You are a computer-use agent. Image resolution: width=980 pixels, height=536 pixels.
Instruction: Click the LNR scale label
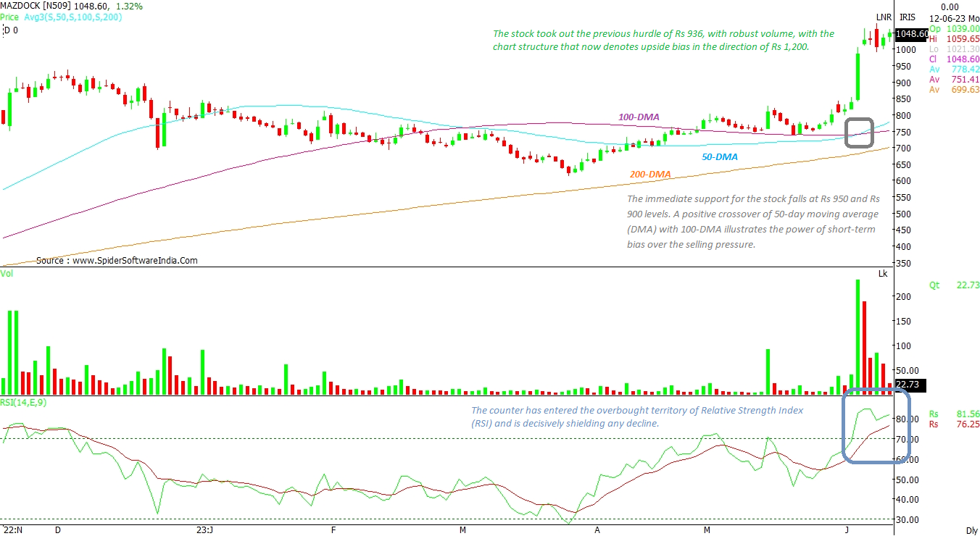click(x=883, y=17)
